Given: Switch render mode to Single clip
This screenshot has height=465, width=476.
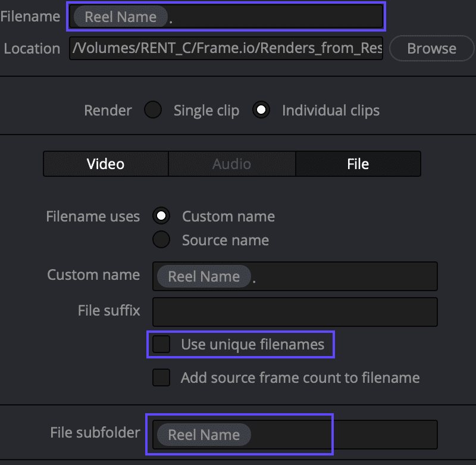Looking at the screenshot, I should point(153,110).
